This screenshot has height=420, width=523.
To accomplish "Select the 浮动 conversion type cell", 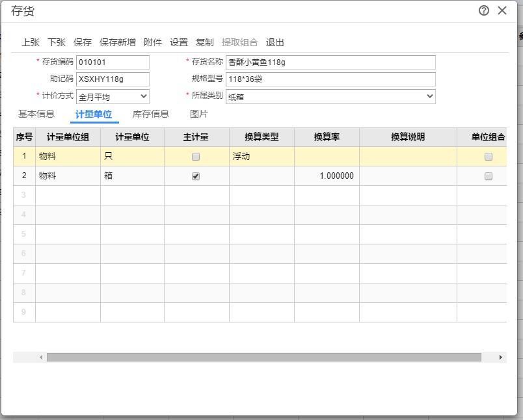I will point(262,156).
